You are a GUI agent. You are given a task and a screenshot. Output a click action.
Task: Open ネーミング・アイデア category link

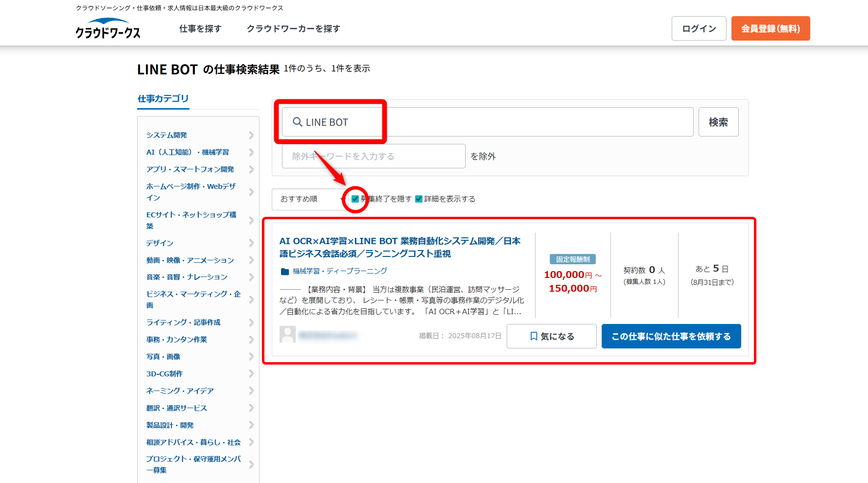(180, 391)
